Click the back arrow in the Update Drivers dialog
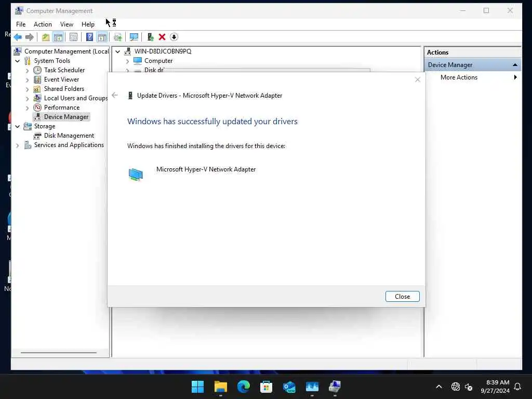 [x=115, y=96]
